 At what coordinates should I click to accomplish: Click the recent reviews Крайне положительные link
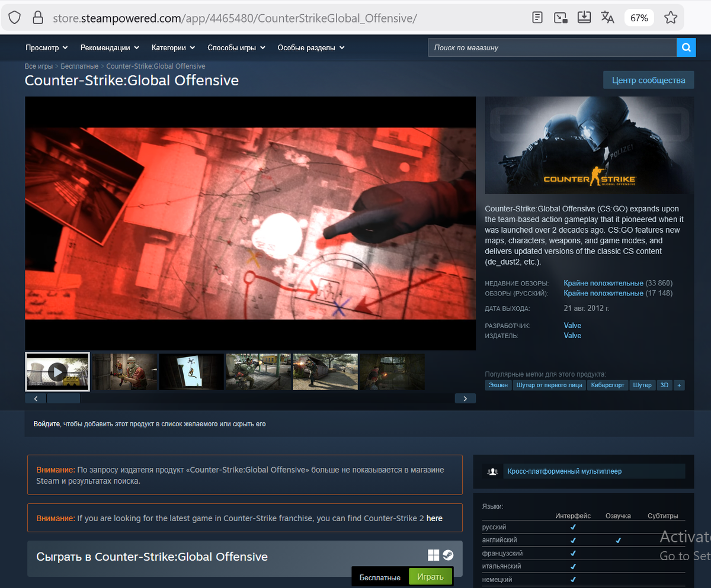[603, 283]
